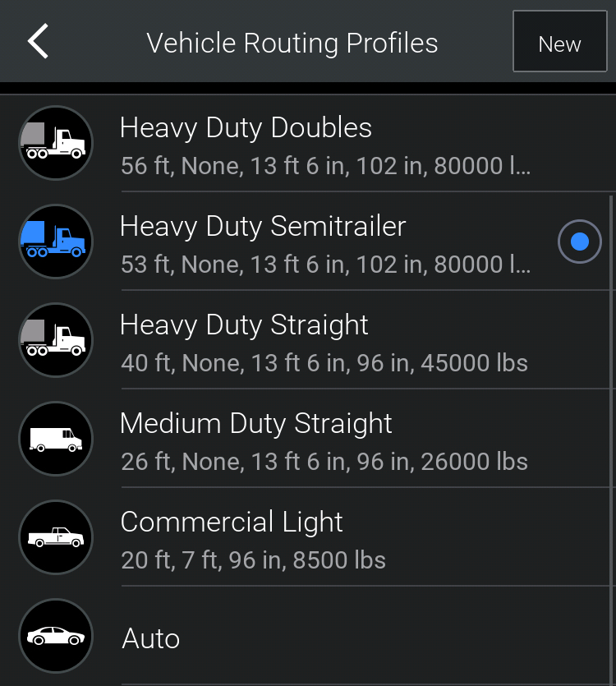Image resolution: width=616 pixels, height=686 pixels.
Task: Click the Medium Duty Straight box truck icon
Action: [56, 439]
